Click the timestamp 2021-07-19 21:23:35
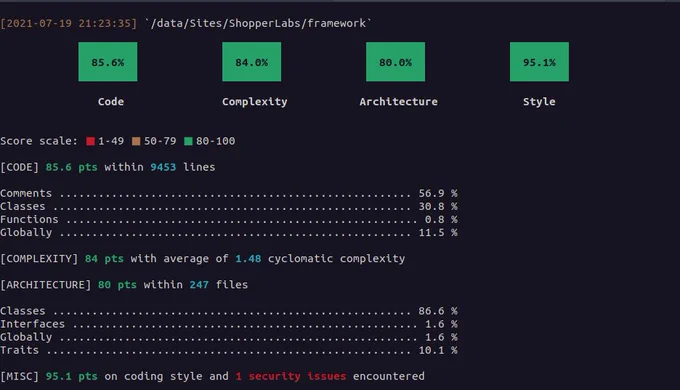680x390 pixels. click(69, 23)
